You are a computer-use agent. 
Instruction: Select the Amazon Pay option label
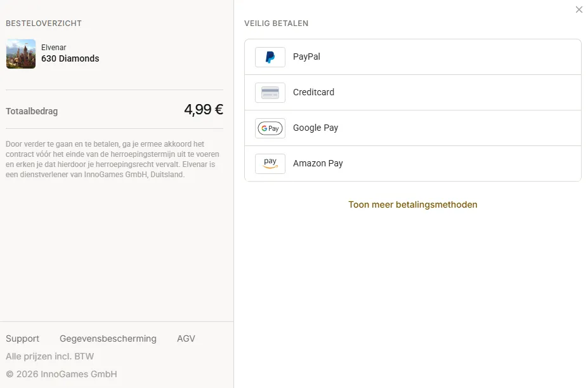point(318,163)
